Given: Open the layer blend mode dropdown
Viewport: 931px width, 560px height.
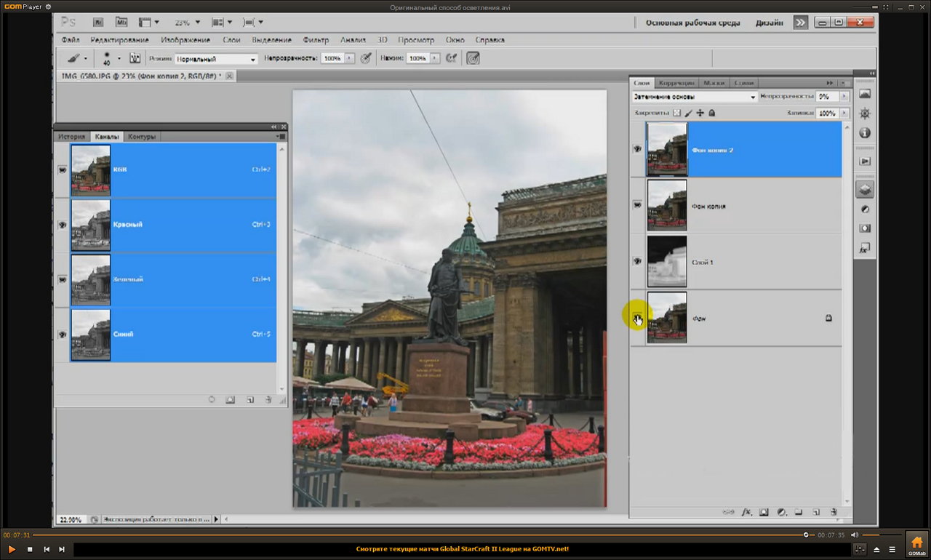Looking at the screenshot, I should [x=695, y=97].
